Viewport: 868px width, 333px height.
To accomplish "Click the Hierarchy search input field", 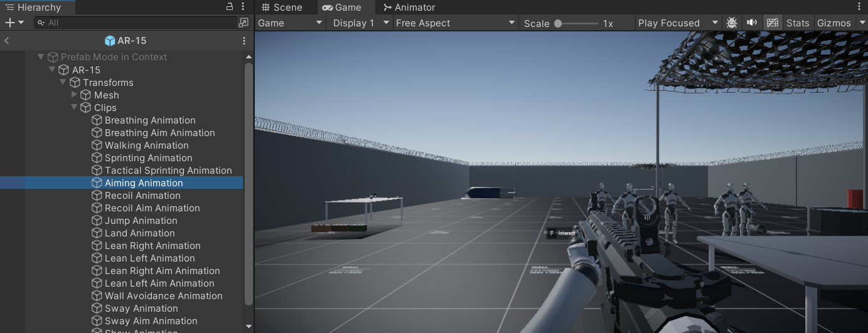I will click(x=138, y=23).
